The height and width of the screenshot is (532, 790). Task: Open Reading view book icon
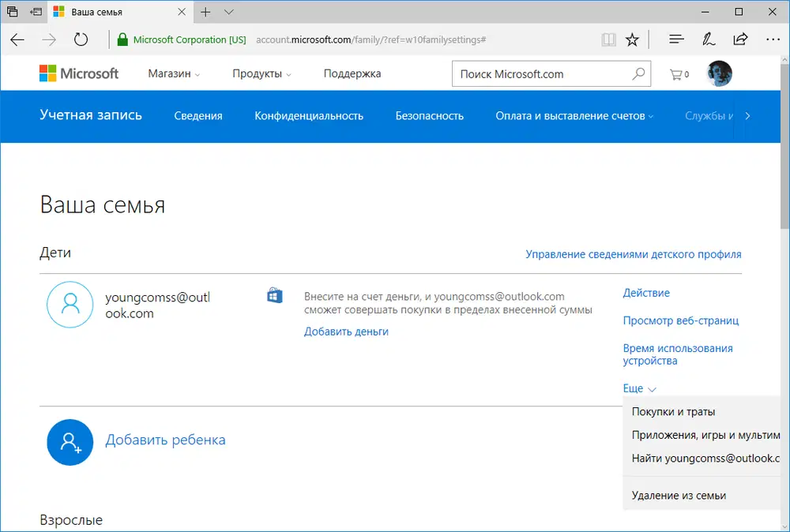point(608,39)
